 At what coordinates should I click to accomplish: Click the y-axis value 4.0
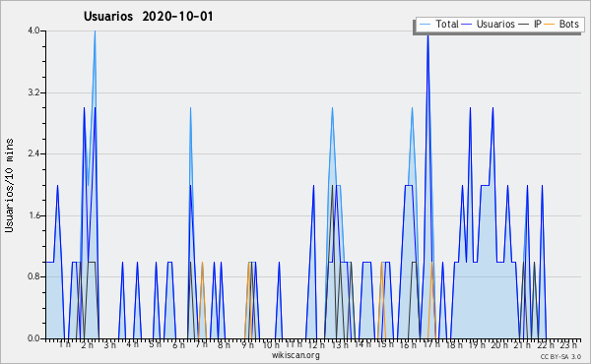33,30
